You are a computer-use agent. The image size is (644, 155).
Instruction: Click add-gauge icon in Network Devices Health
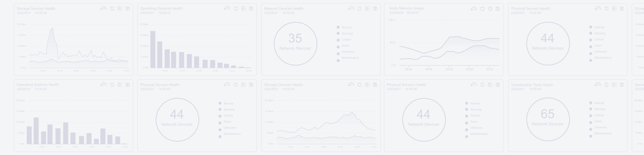(x=351, y=9)
